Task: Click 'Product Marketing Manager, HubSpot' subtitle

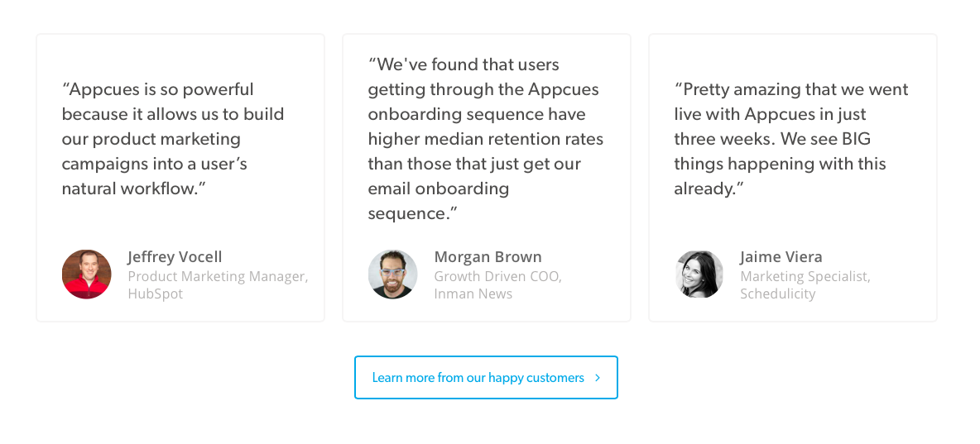Action: [219, 284]
